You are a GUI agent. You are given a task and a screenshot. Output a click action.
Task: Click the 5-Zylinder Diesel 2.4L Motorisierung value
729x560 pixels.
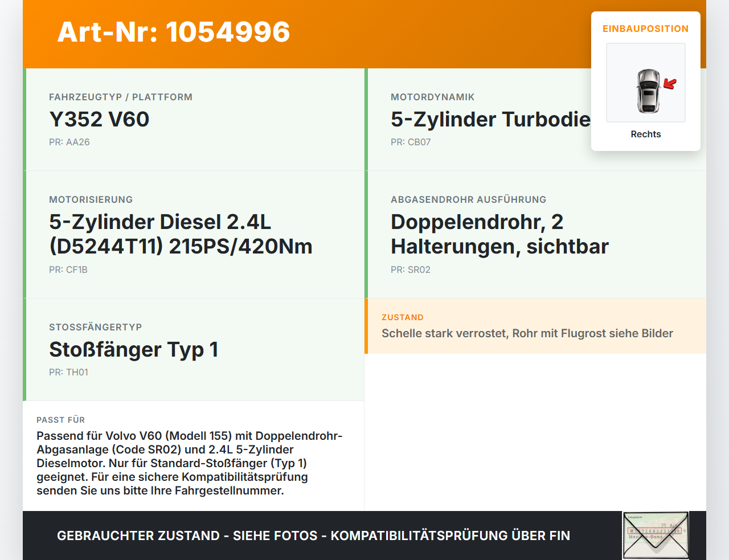click(181, 234)
